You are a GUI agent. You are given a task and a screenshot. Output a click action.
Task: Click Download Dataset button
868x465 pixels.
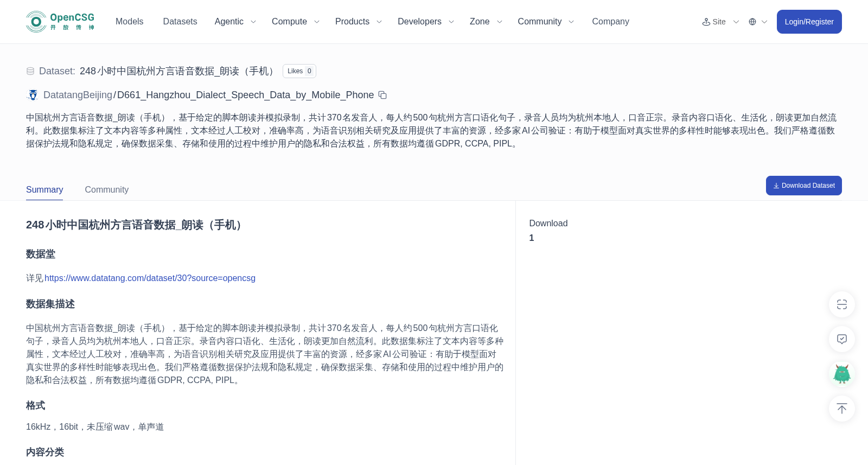pyautogui.click(x=803, y=186)
